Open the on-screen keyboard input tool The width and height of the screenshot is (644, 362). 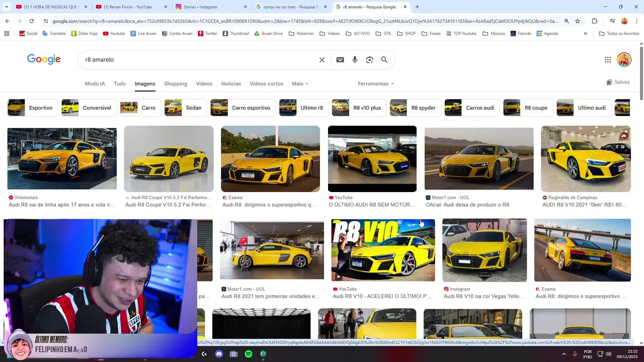pos(340,60)
